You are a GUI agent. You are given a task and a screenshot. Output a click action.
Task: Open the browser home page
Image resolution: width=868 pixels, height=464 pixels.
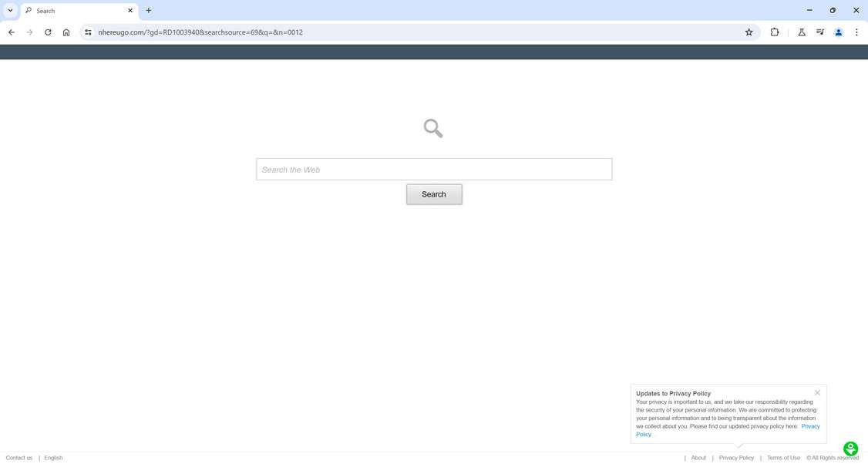[x=66, y=32]
